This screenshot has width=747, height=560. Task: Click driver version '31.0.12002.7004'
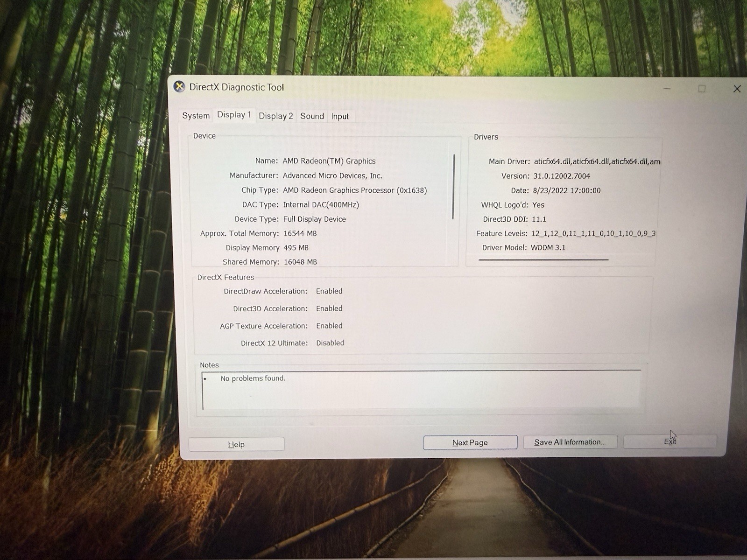[562, 176]
